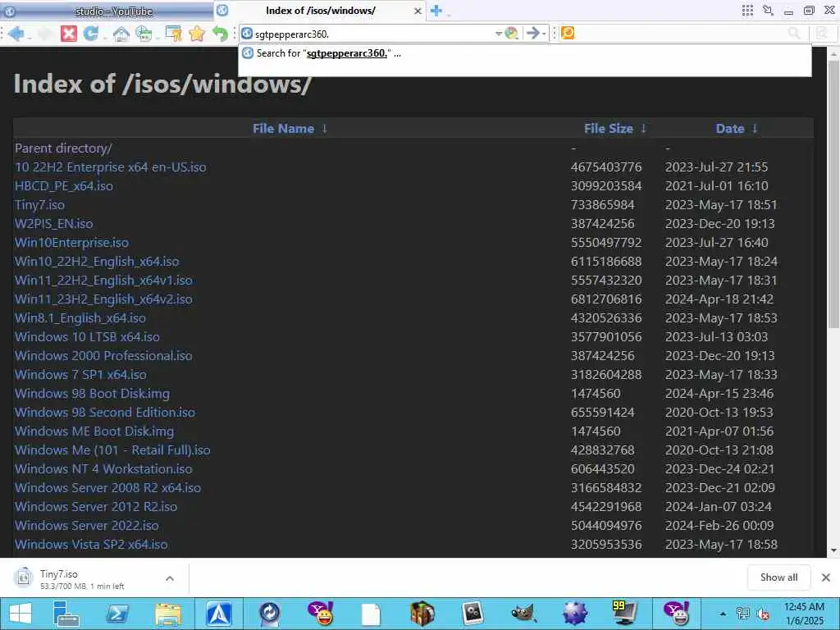Click the green undo arrow icon

tap(220, 34)
